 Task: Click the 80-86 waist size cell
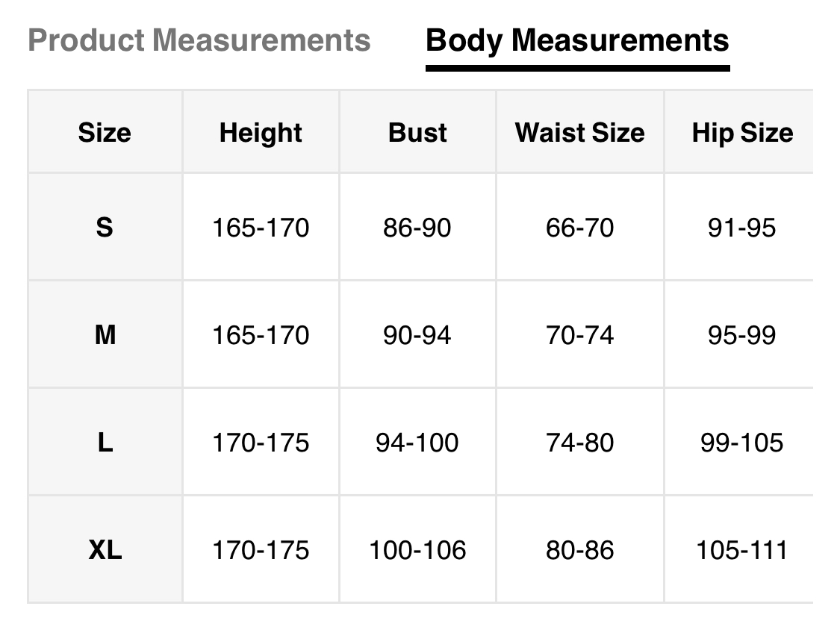[x=579, y=551]
